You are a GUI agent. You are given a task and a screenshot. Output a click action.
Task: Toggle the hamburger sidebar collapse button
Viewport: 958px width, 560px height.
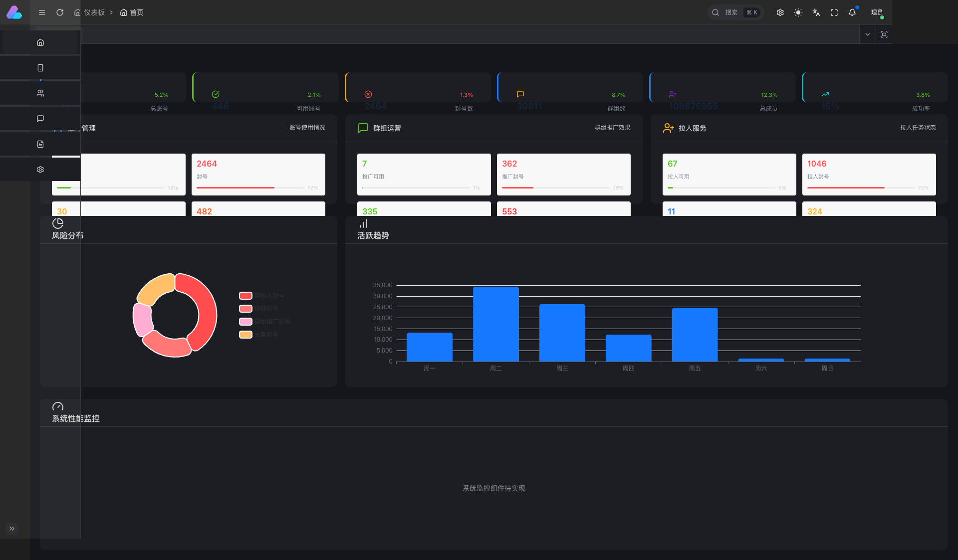tap(42, 12)
